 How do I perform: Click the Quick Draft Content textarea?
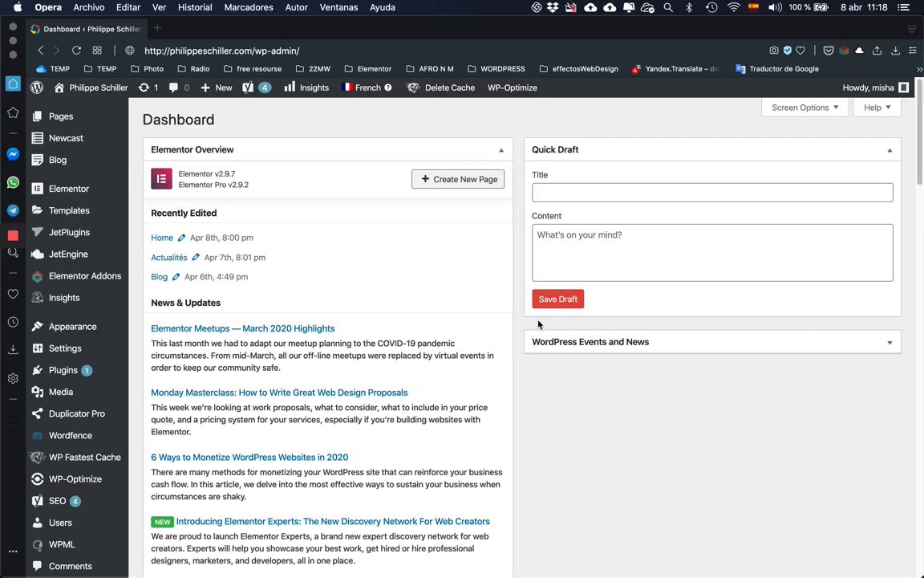712,252
